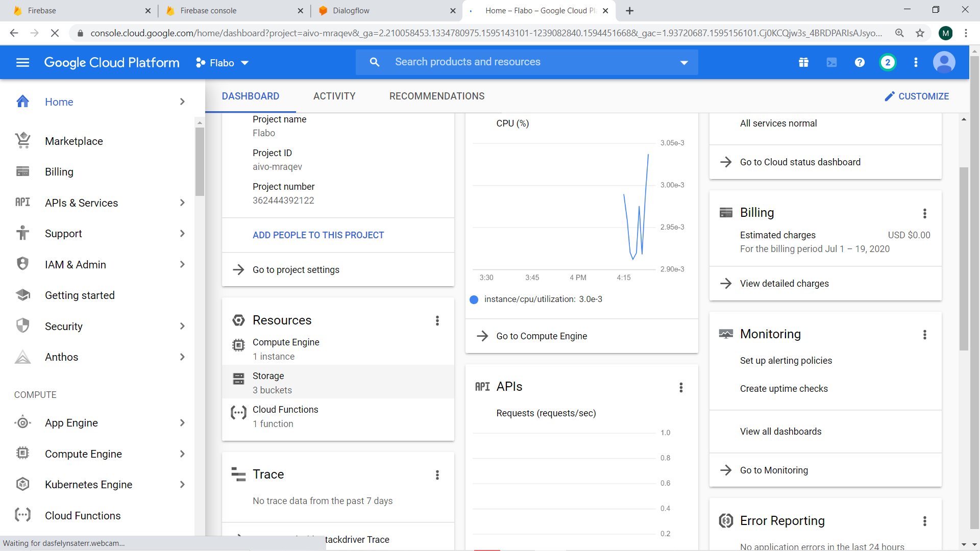The width and height of the screenshot is (980, 551).
Task: Expand the IAM & Admin chevron
Action: [182, 264]
